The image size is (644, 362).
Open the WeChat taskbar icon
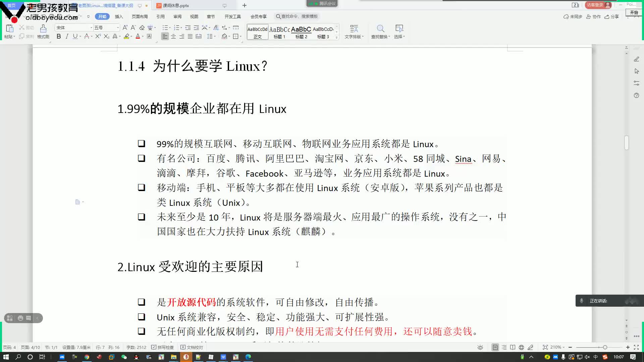124,357
